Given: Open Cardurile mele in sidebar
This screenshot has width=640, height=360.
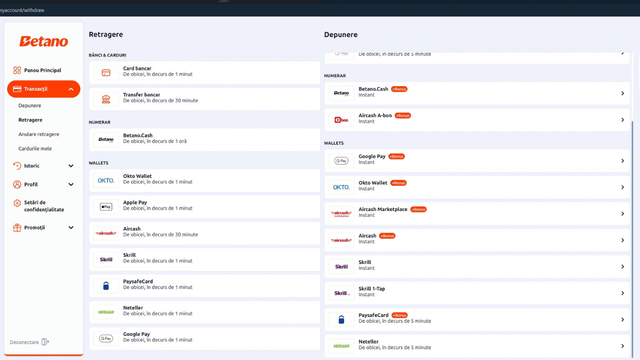Looking at the screenshot, I should (35, 149).
